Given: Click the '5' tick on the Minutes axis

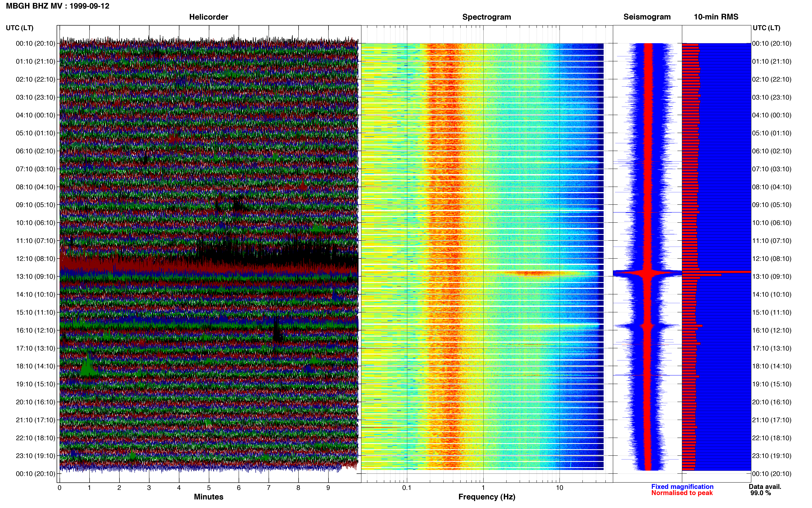Looking at the screenshot, I should click(209, 488).
